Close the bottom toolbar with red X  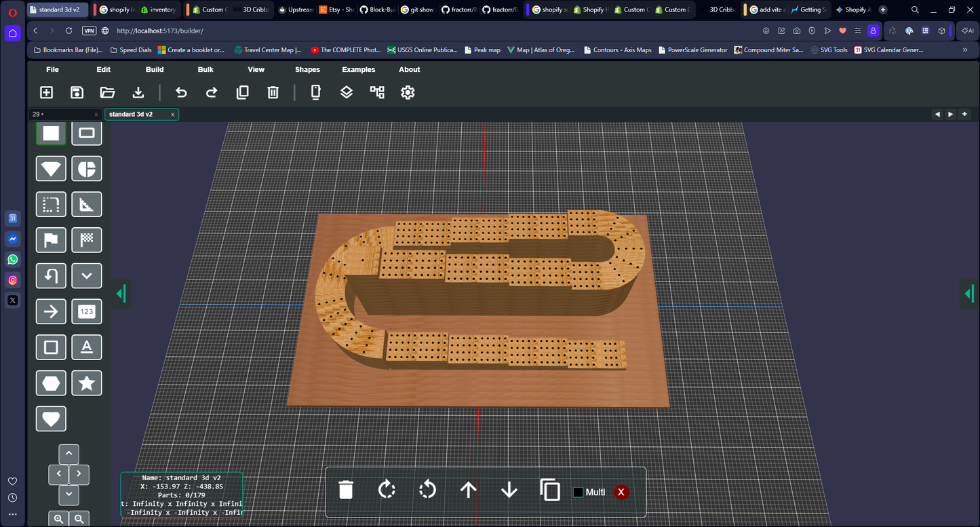(x=621, y=492)
